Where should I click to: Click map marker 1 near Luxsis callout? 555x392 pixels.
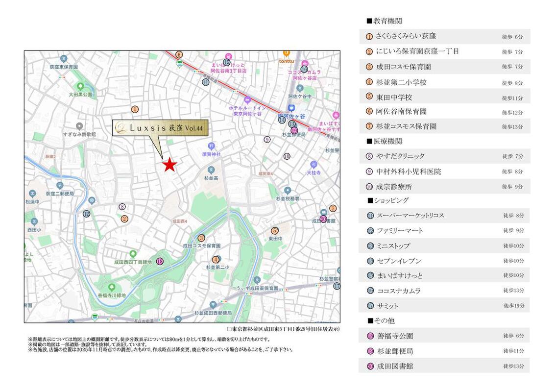coord(135,109)
